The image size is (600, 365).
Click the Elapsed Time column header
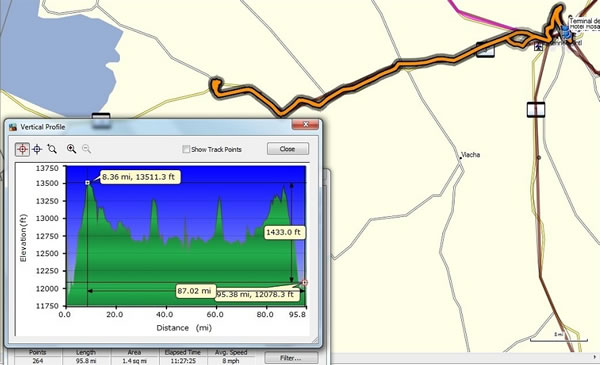[183, 352]
